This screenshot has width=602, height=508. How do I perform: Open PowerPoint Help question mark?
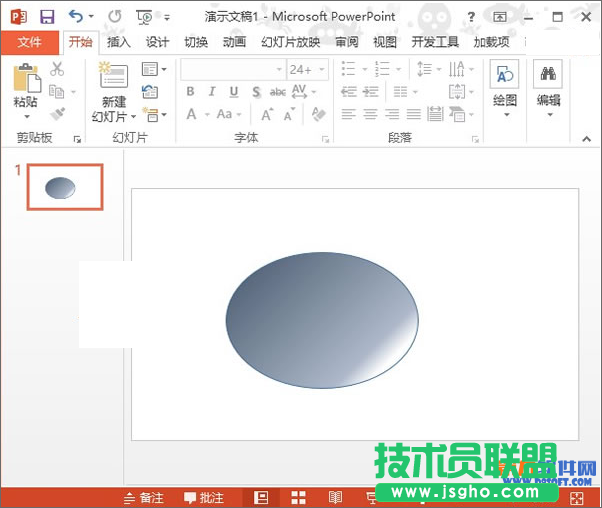click(471, 17)
